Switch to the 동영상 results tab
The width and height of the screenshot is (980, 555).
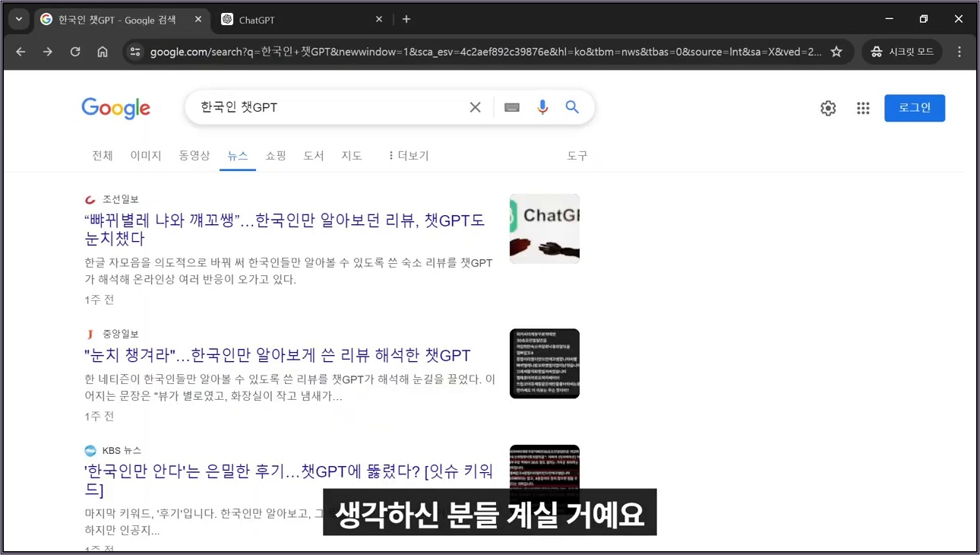click(194, 156)
